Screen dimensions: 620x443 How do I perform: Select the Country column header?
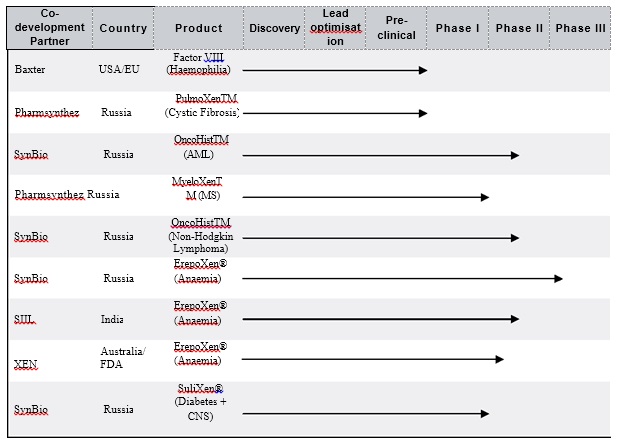123,28
